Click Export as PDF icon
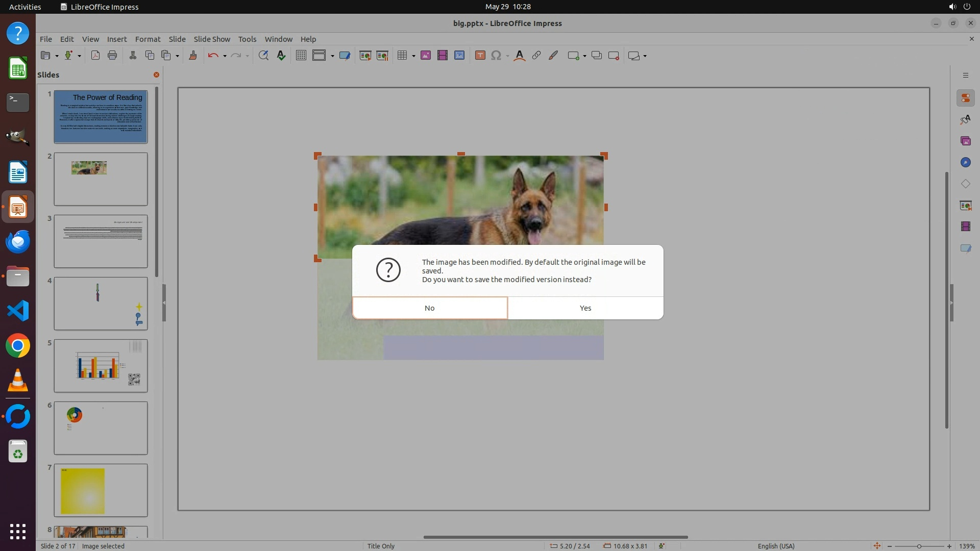Image resolution: width=980 pixels, height=551 pixels. click(95, 56)
